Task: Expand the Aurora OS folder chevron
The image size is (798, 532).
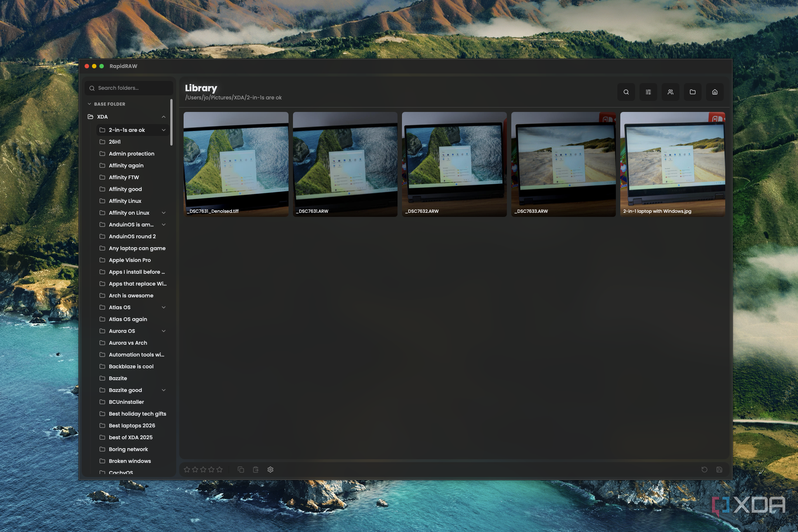Action: [x=164, y=331]
